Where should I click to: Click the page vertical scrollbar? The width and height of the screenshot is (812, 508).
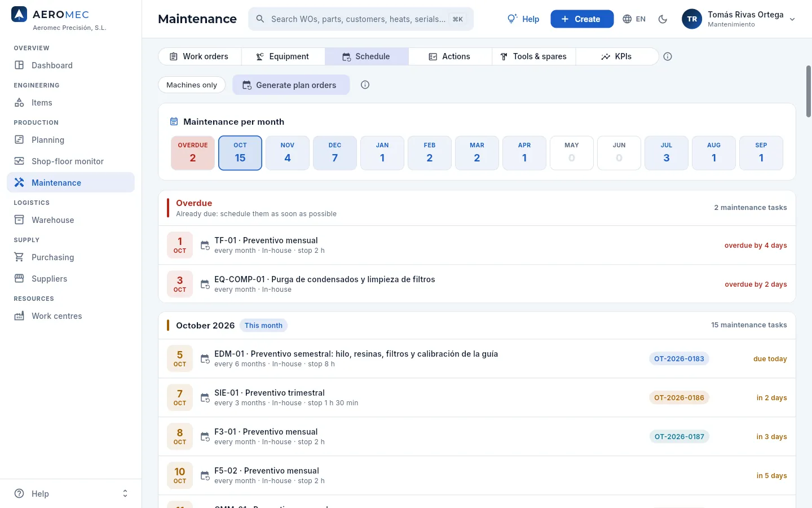point(809,91)
